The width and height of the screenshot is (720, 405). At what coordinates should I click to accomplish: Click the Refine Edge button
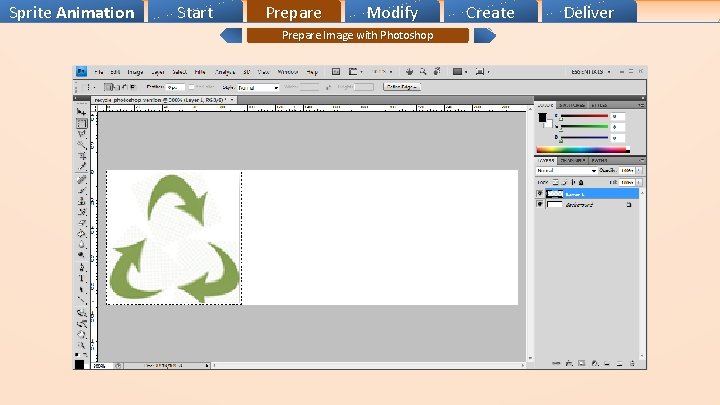[402, 87]
